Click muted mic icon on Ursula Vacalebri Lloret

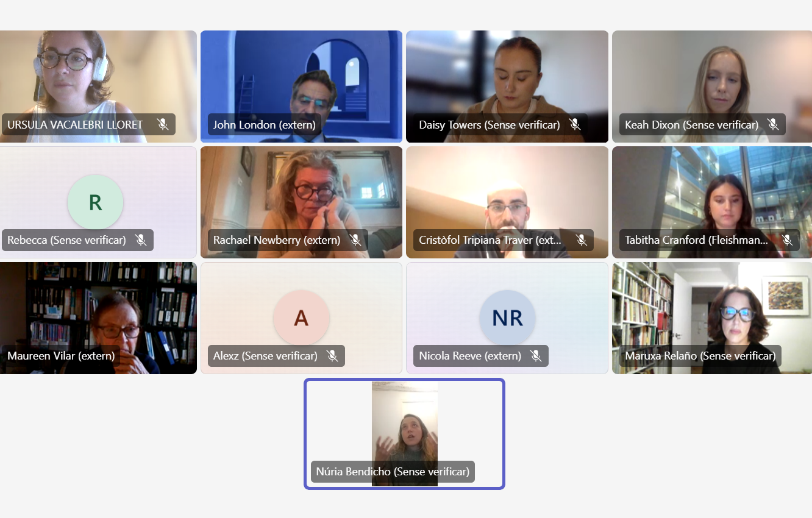pos(162,124)
